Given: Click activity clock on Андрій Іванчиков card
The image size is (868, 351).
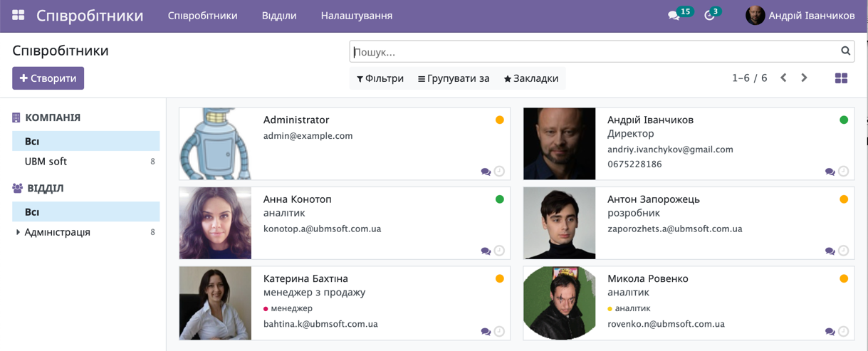Looking at the screenshot, I should (843, 172).
